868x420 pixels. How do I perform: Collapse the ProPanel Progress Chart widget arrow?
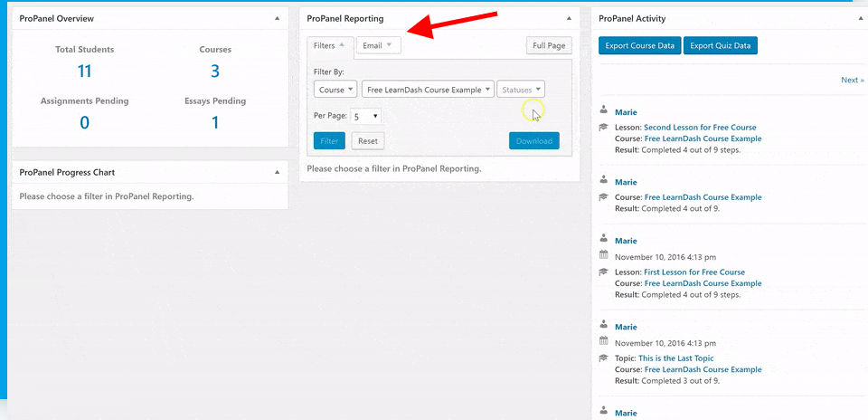[x=278, y=172]
